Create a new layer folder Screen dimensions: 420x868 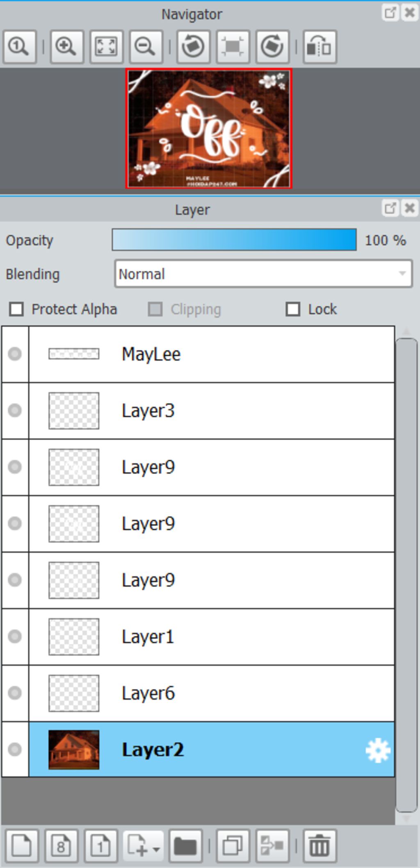tap(185, 846)
